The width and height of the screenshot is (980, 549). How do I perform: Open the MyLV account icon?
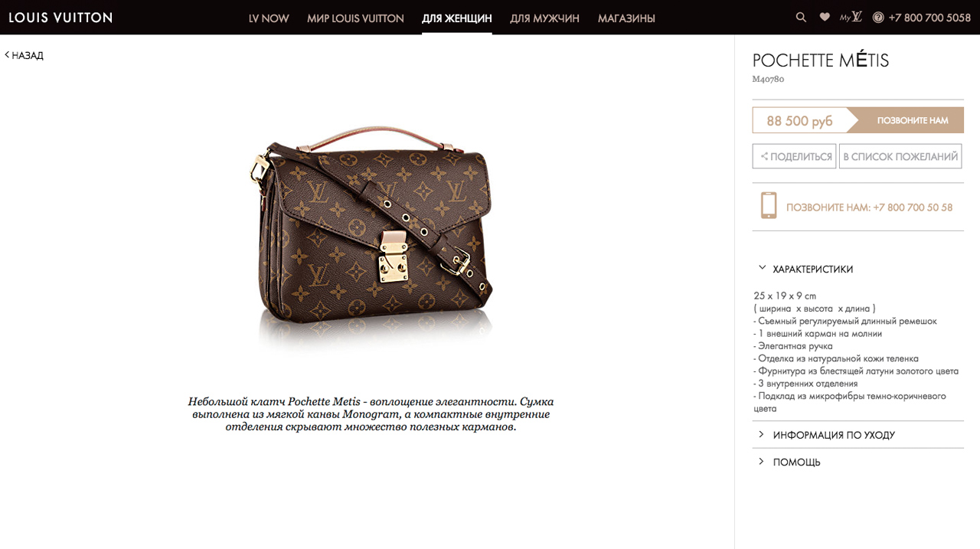click(x=851, y=17)
